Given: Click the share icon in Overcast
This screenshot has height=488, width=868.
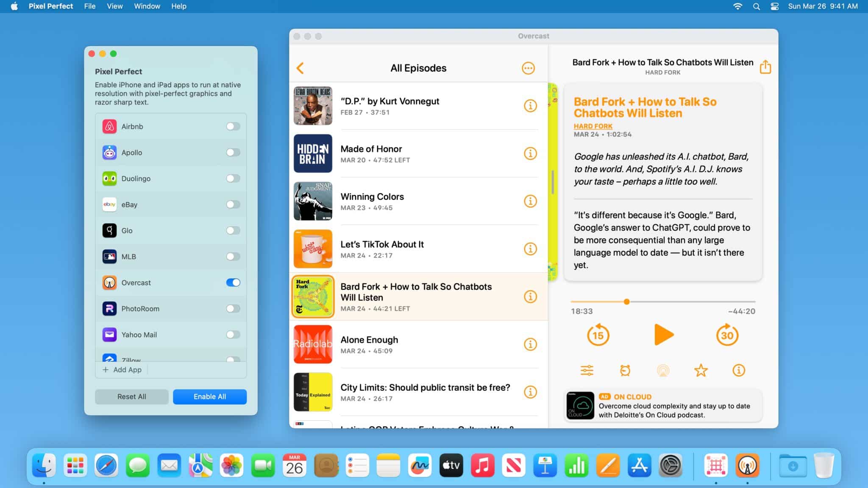Looking at the screenshot, I should (x=765, y=67).
